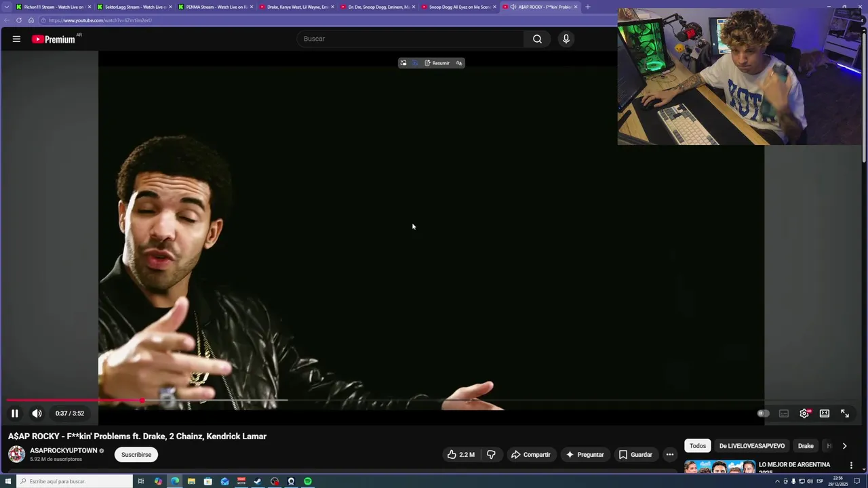Go to YouTube Premium home logo
The image size is (868, 488).
[54, 39]
